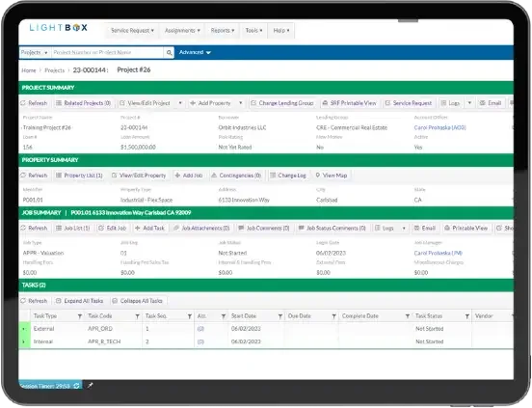Click Service Request toolbar button
This screenshot has height=408, width=532.
409,103
